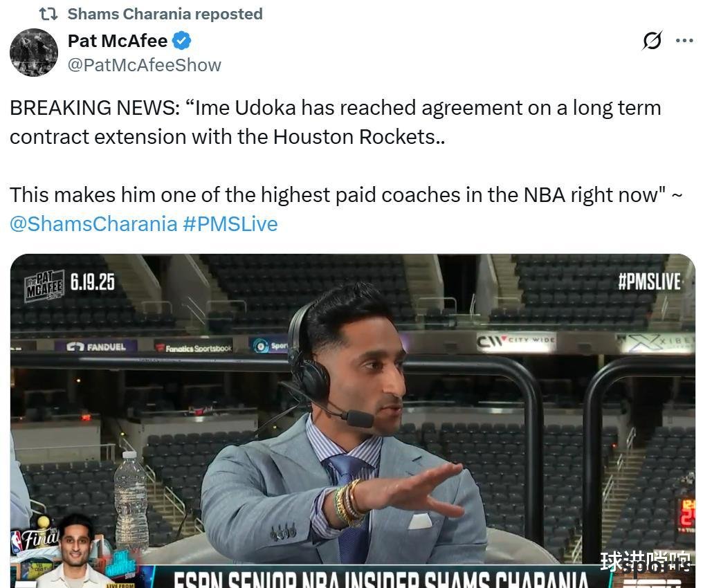
Task: Click the ESPN Senior NBA Insider caption
Action: 380,579
